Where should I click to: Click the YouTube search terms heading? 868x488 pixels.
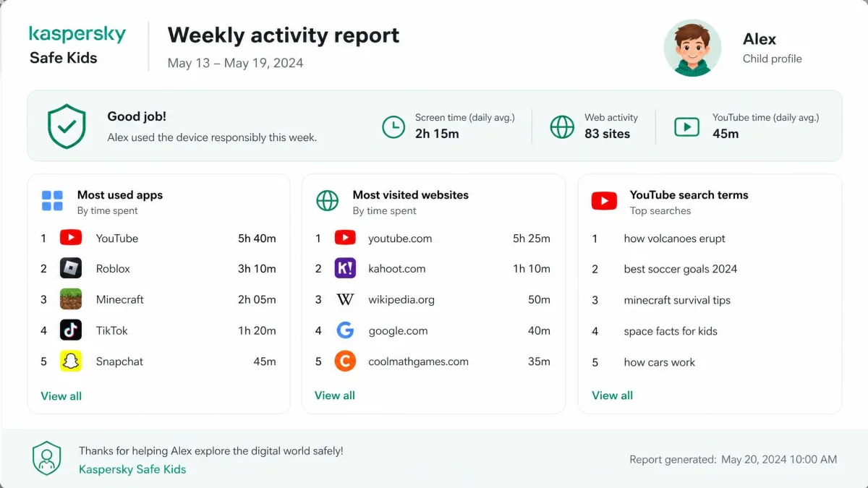point(689,194)
